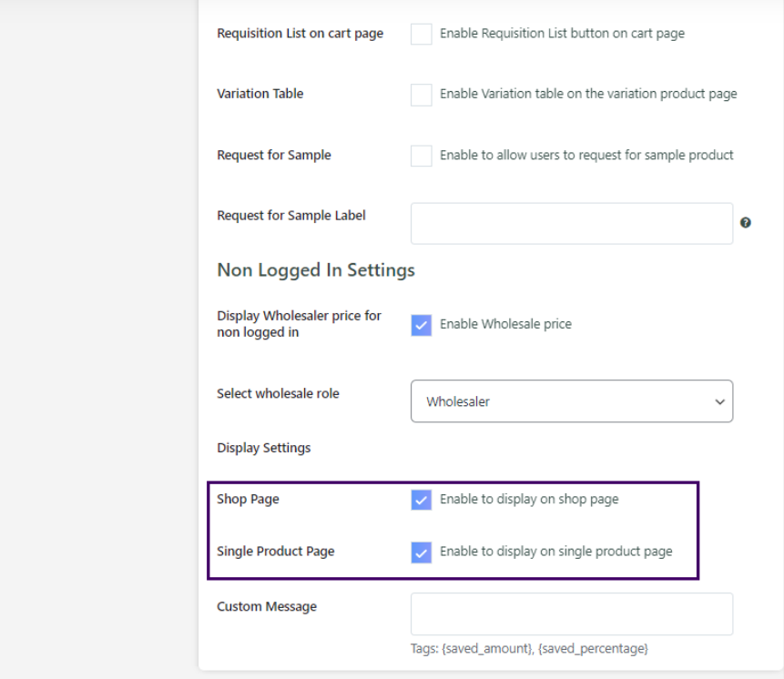The image size is (784, 679).
Task: Enable Requisition List button on cart page checkbox
Action: pos(421,34)
